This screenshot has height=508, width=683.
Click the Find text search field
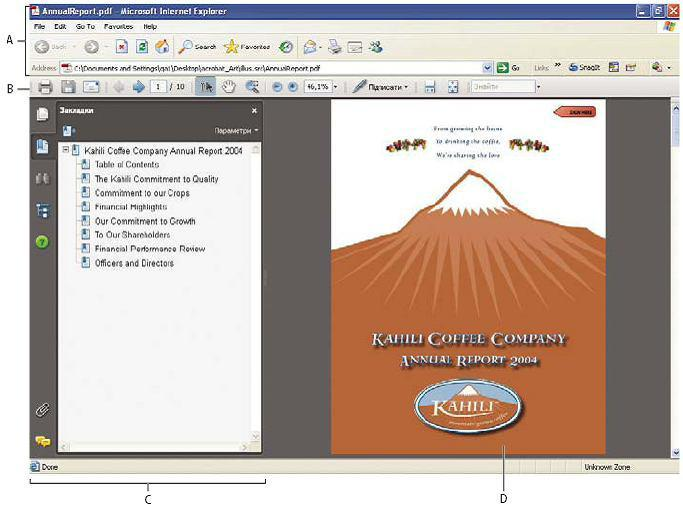(x=503, y=87)
